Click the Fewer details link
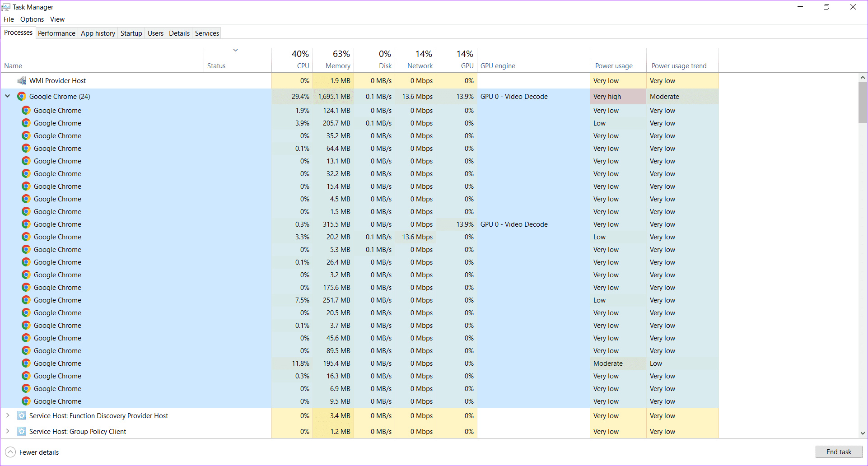Screen dimensions: 868x466 tap(39, 452)
